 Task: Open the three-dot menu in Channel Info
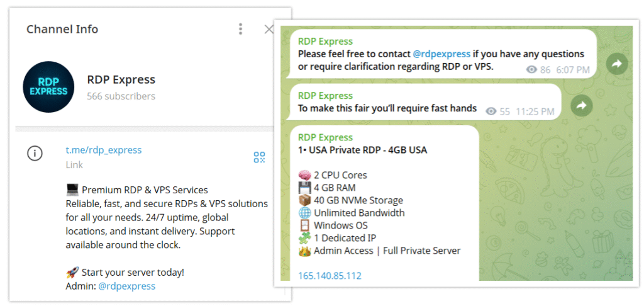tap(240, 29)
